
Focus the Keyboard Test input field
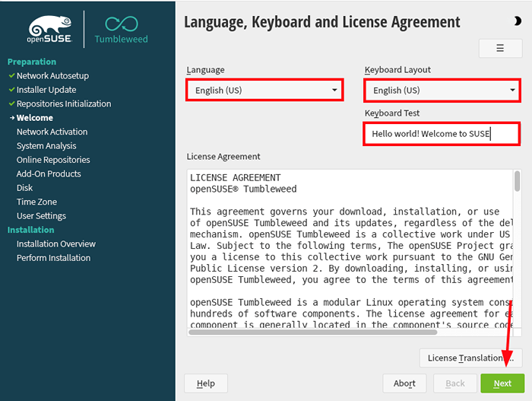[x=442, y=134]
